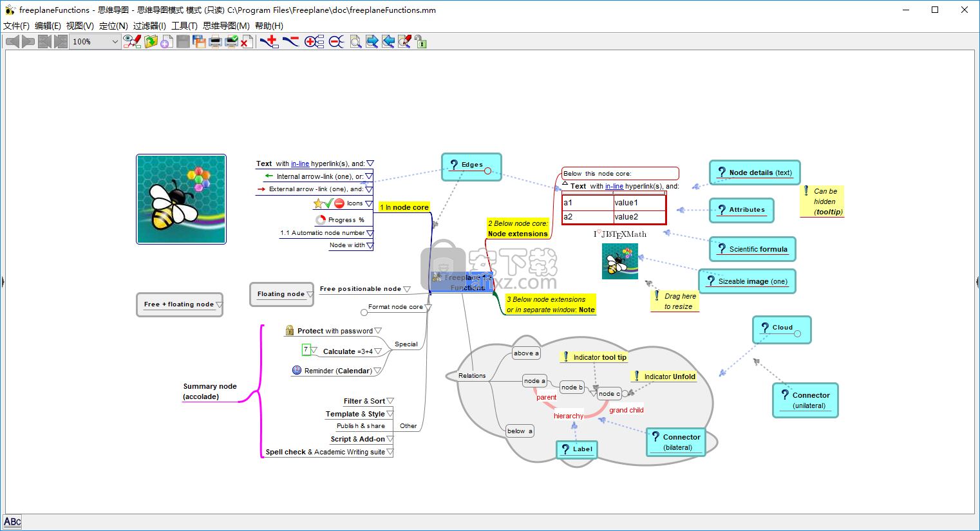The width and height of the screenshot is (980, 531).
Task: Open Print preview with checkmark printer icon
Action: (232, 42)
